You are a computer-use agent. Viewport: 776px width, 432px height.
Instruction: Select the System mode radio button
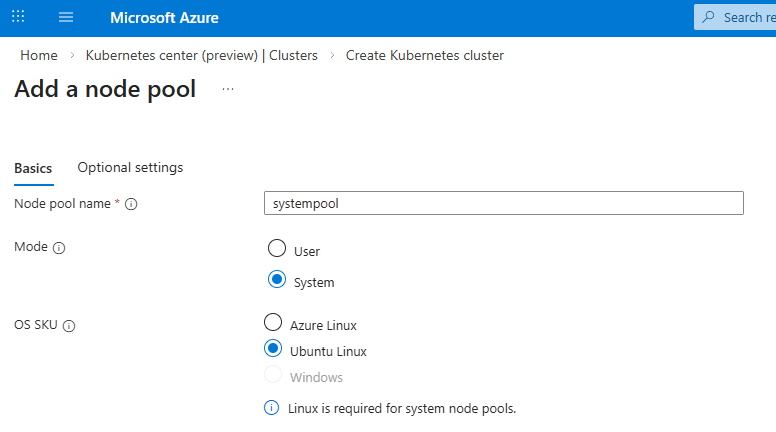point(277,281)
